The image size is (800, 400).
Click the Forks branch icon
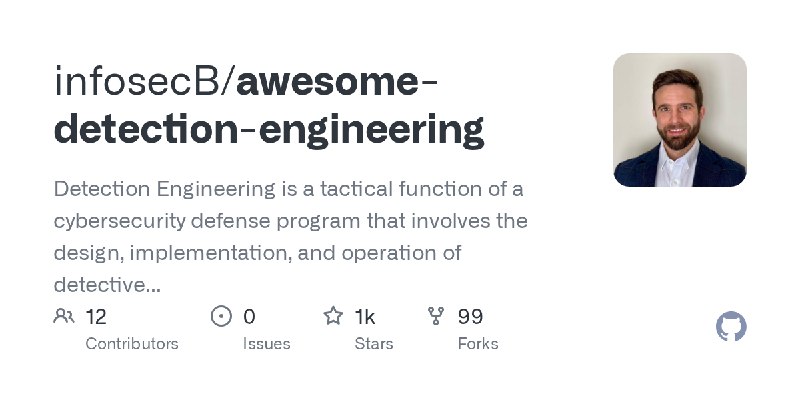coord(436,316)
